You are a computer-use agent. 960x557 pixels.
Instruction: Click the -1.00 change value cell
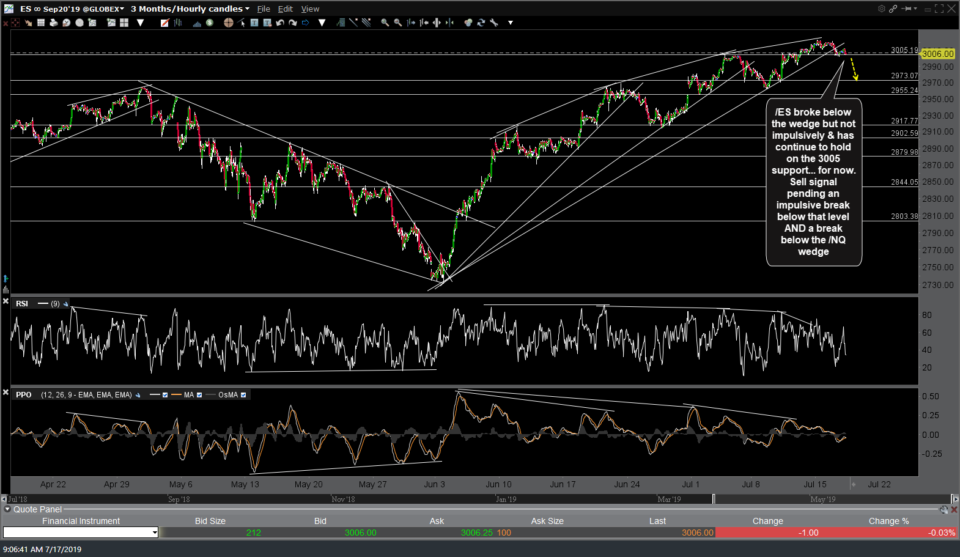(x=808, y=533)
